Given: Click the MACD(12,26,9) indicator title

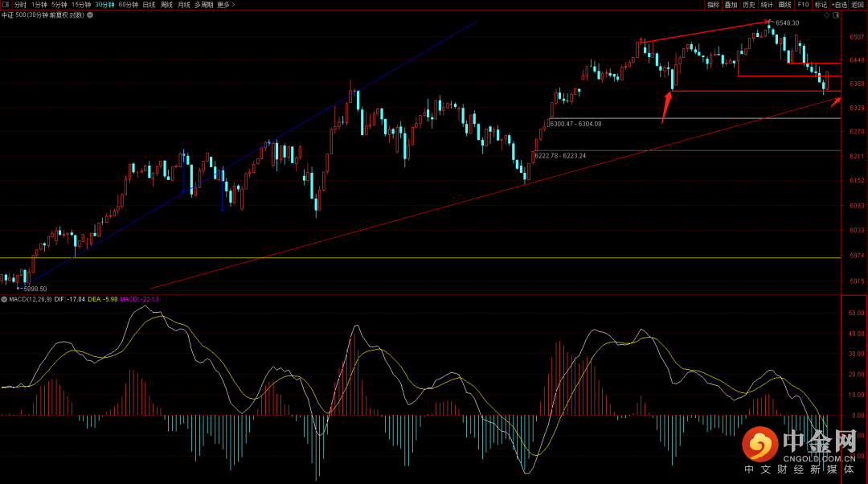Looking at the screenshot, I should pos(31,299).
